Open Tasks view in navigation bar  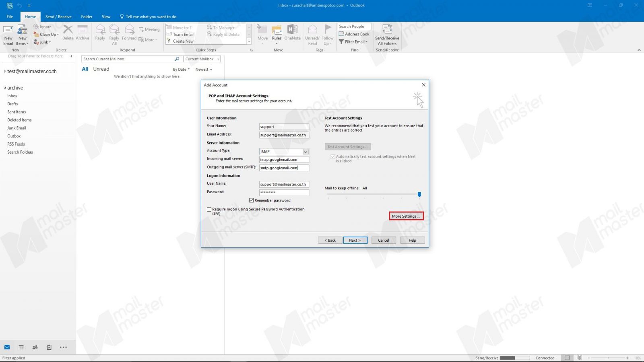49,347
